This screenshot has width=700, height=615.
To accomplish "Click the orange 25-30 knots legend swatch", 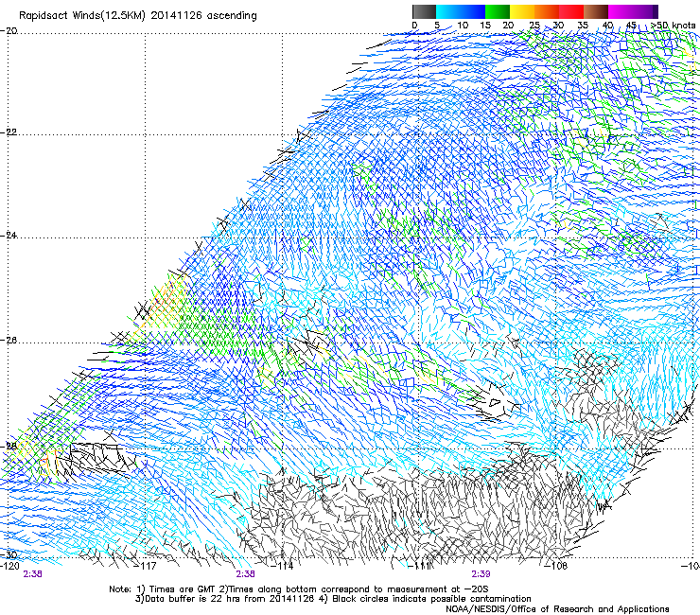I will tap(547, 11).
